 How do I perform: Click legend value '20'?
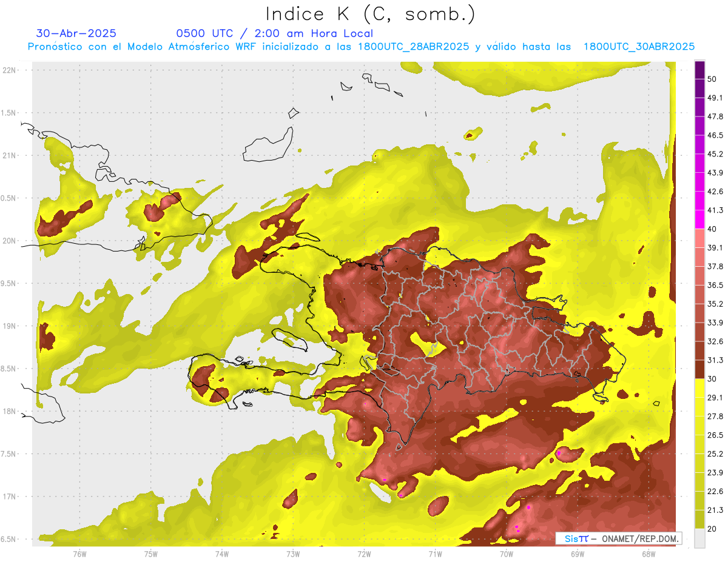point(713,529)
